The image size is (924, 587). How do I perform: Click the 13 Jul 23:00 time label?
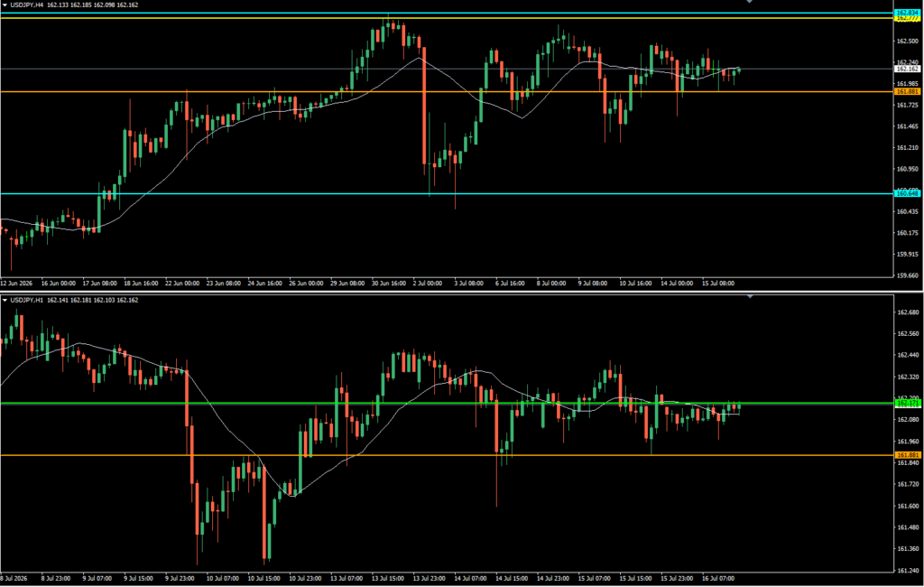click(x=429, y=579)
